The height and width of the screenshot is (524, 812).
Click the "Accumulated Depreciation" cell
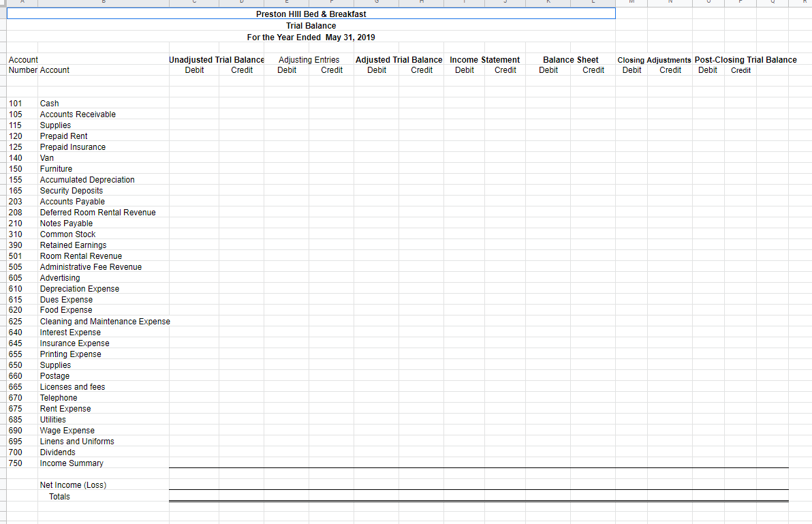87,179
